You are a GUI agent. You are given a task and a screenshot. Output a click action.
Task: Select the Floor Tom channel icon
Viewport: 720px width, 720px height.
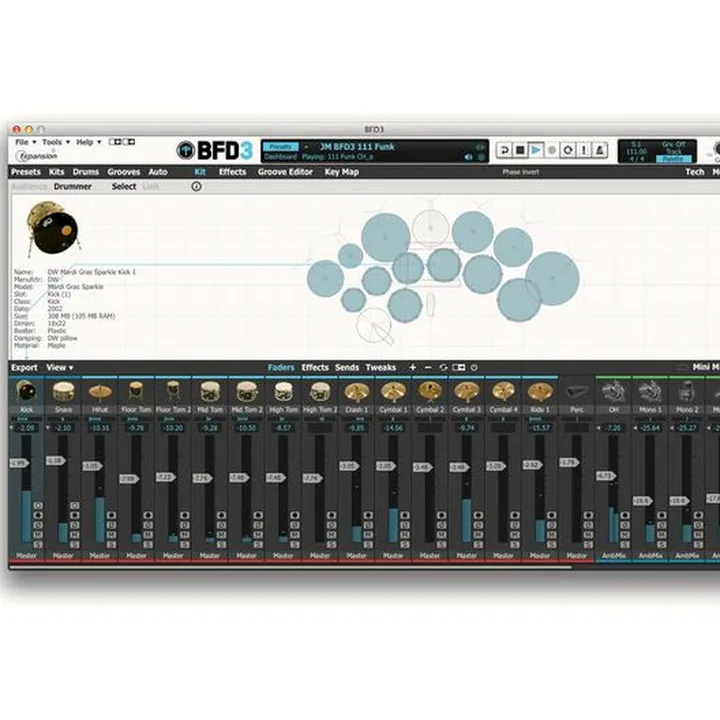coord(136,392)
